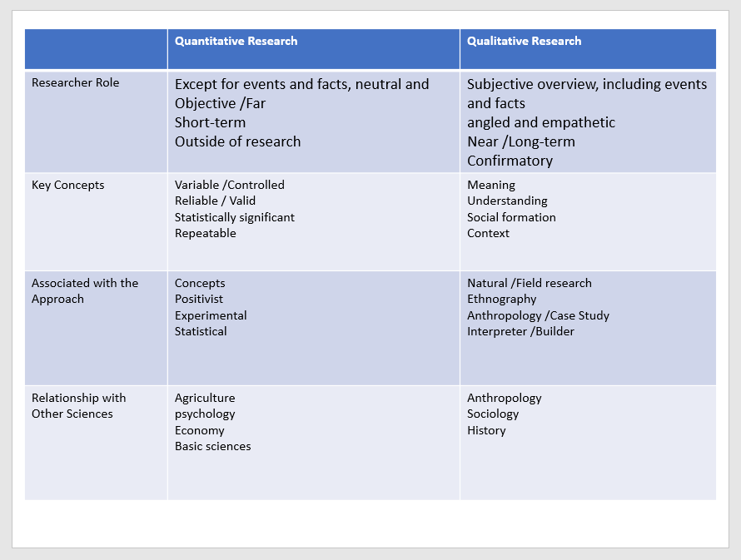
Task: Click 'angled and empathetic' text line
Action: (x=541, y=122)
